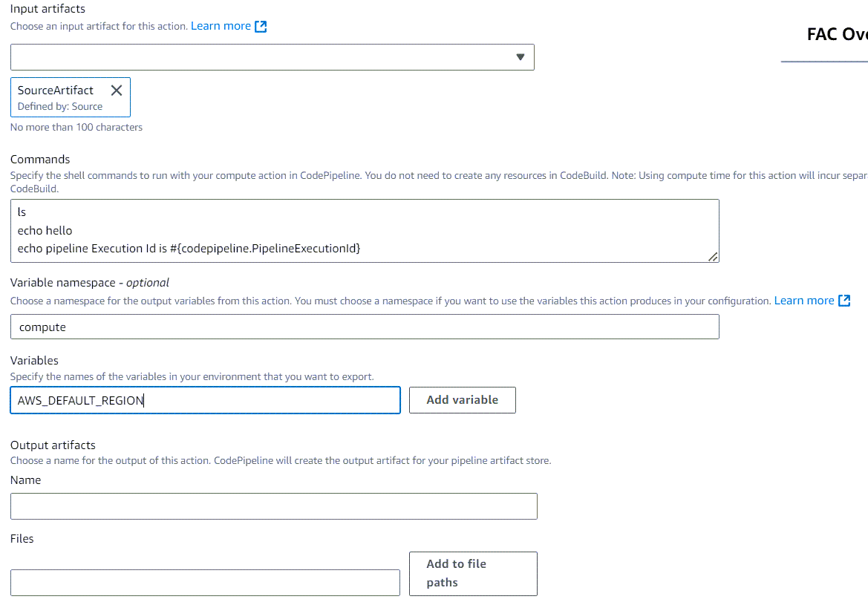The width and height of the screenshot is (868, 605).
Task: Click the external link icon beside input artifacts Learn more
Action: click(x=261, y=25)
